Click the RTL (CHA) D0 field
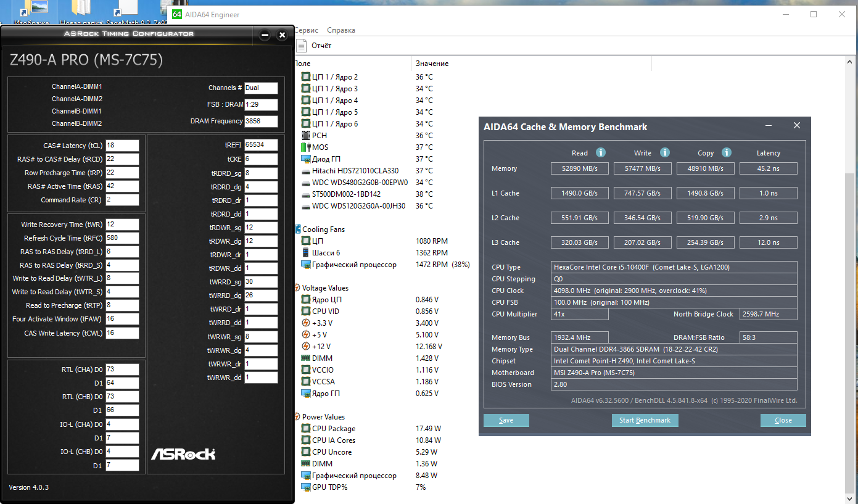858x504 pixels. tap(122, 370)
